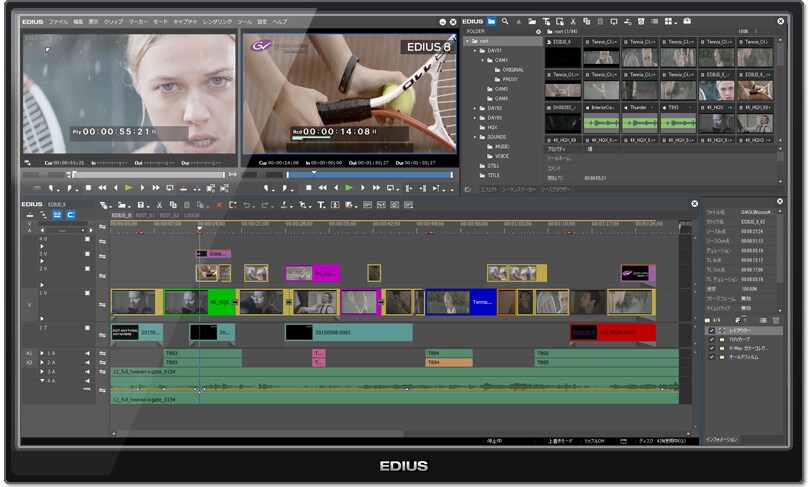808x487 pixels.
Task: Play the source Player monitor clip
Action: (128, 188)
